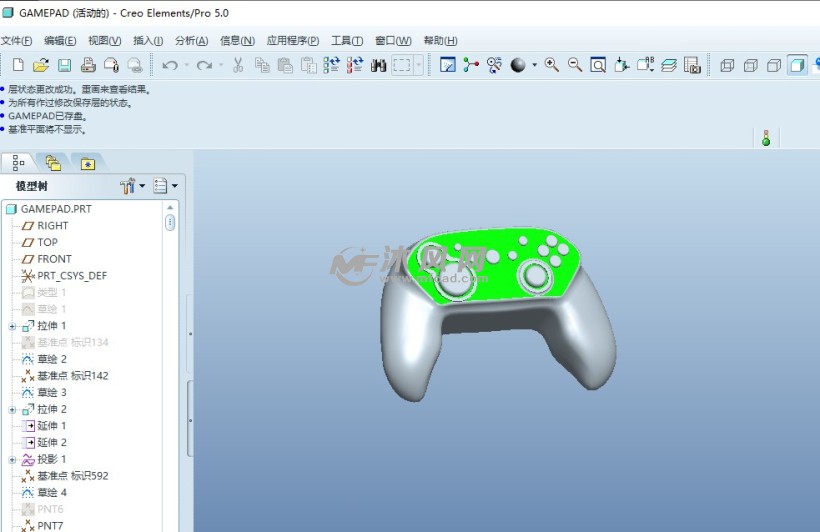Open the Redo history dropdown arrow

point(221,65)
